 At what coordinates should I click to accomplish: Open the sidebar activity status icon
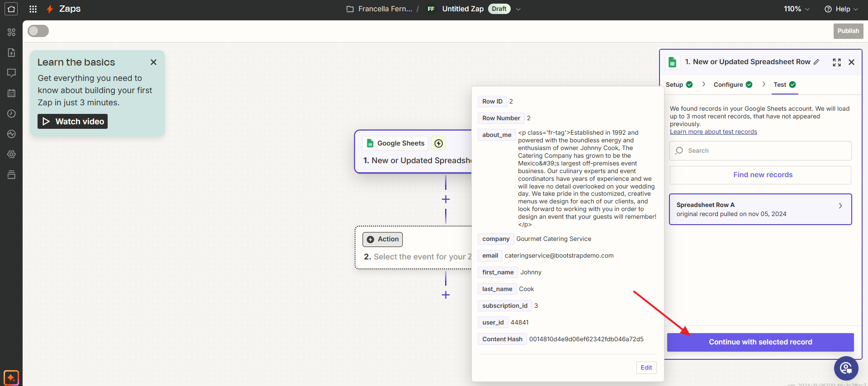coord(11,134)
